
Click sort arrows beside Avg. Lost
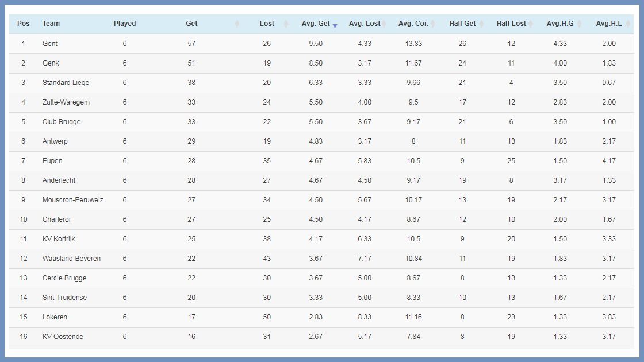[384, 24]
